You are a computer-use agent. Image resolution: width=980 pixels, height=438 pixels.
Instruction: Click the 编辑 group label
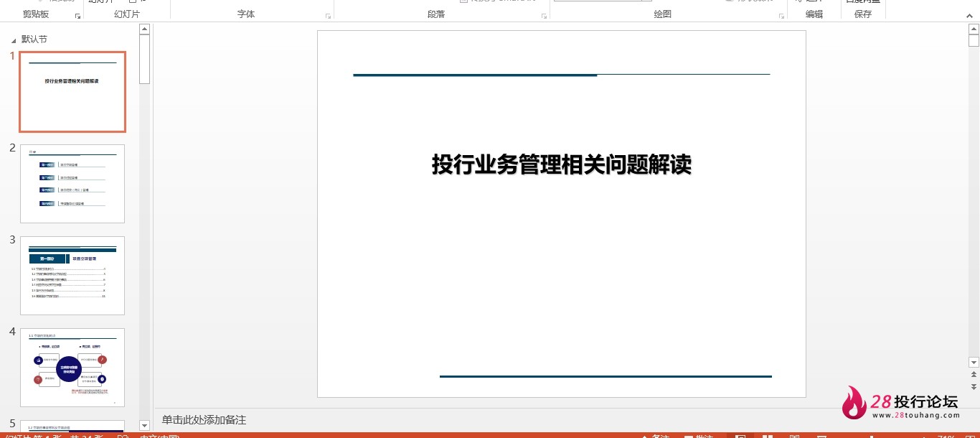[814, 14]
